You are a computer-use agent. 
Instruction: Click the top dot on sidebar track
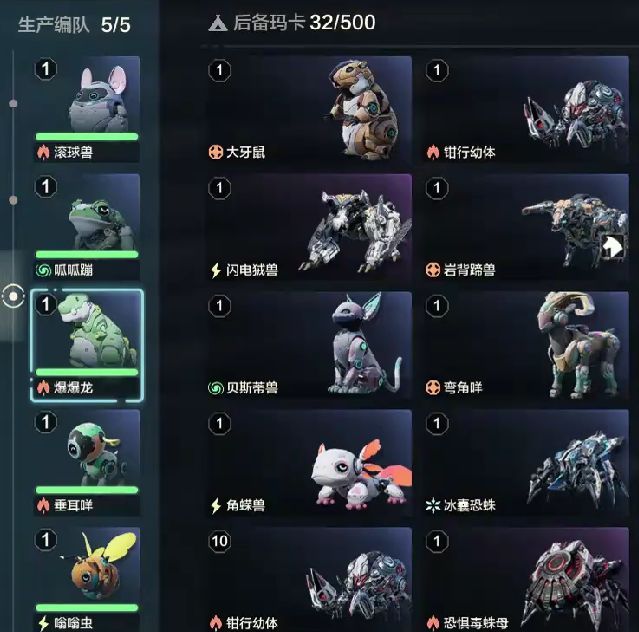coord(13,103)
